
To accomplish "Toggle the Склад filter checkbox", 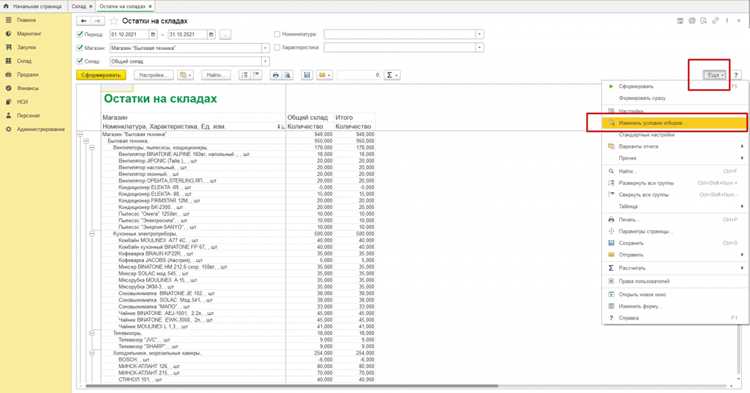I will [x=80, y=61].
